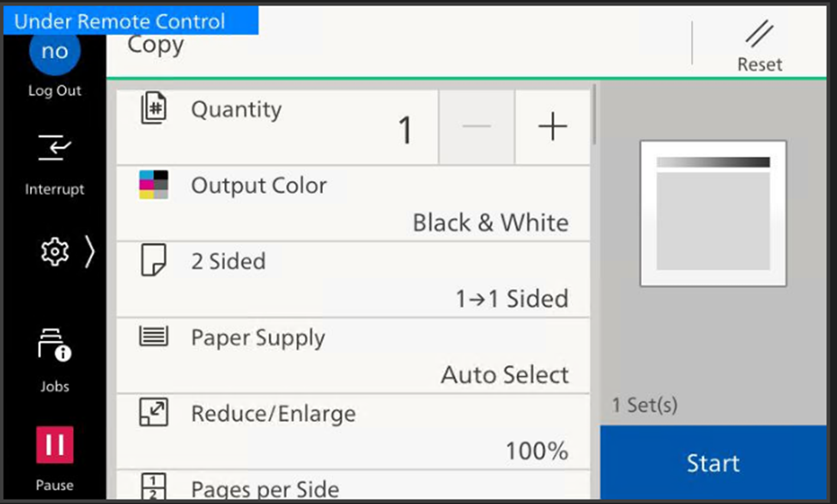This screenshot has height=504, width=837.
Task: Open the Pages per Side setting
Action: click(x=264, y=489)
